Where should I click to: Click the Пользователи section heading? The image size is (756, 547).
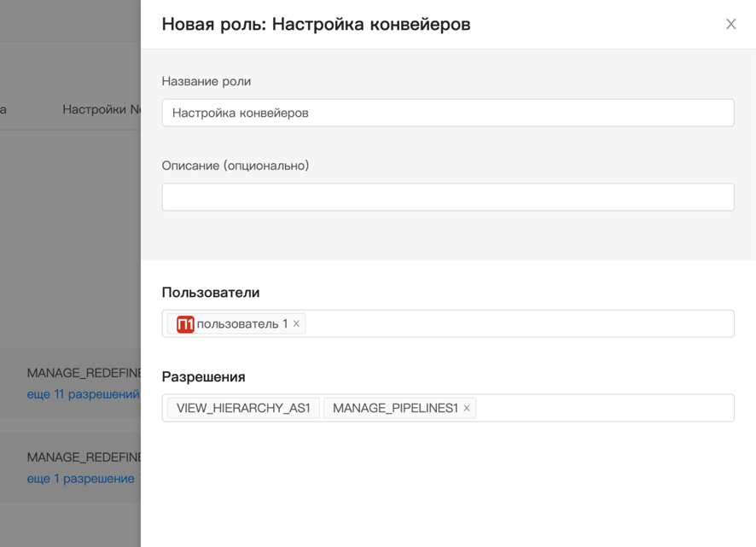pyautogui.click(x=210, y=292)
